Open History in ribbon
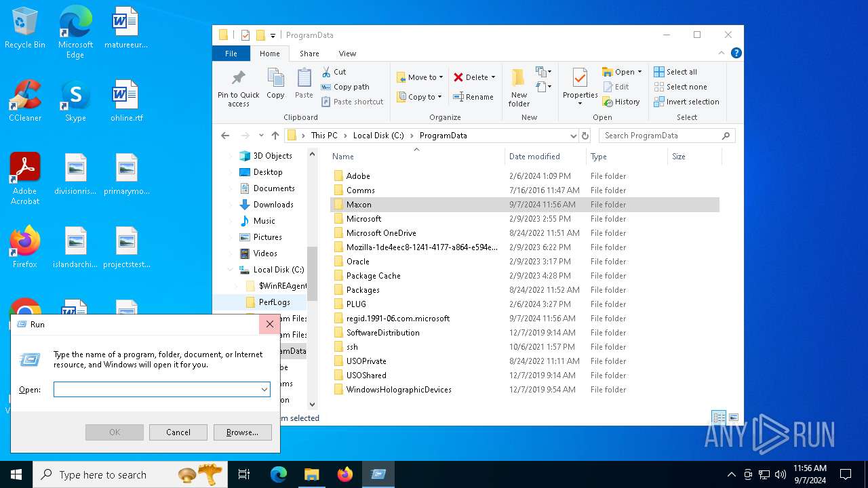Screen dimensions: 868x488 [620, 102]
